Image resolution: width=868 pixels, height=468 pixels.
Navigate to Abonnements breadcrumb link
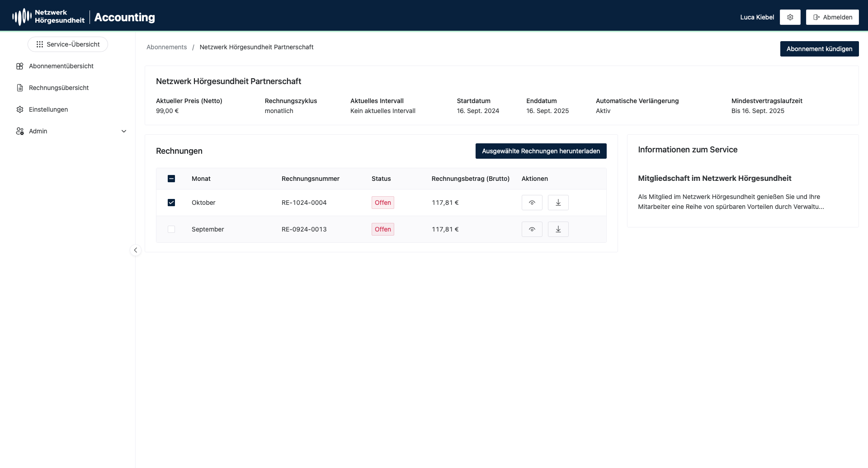point(166,47)
